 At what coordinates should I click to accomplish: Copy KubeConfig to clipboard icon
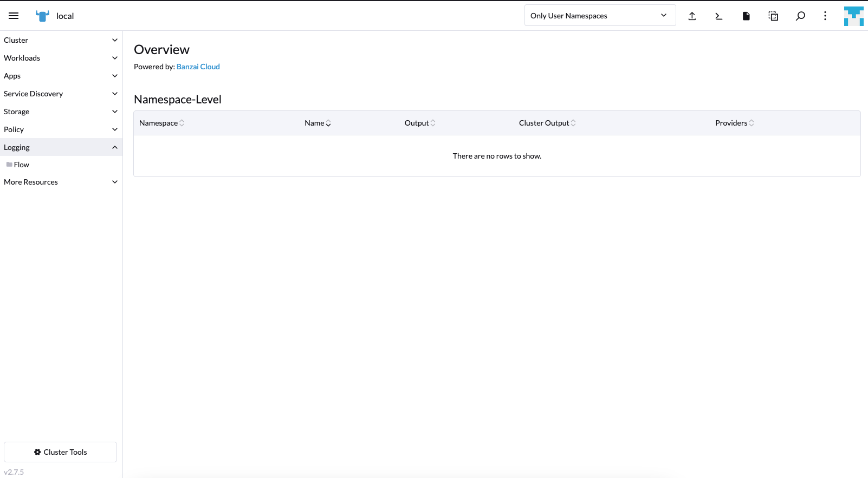point(773,16)
